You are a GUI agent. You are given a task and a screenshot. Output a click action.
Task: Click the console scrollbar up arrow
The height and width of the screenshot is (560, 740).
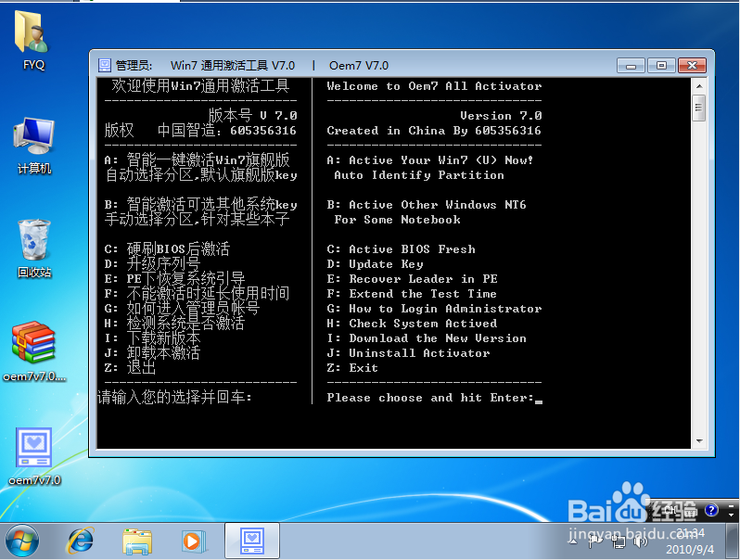tap(699, 86)
